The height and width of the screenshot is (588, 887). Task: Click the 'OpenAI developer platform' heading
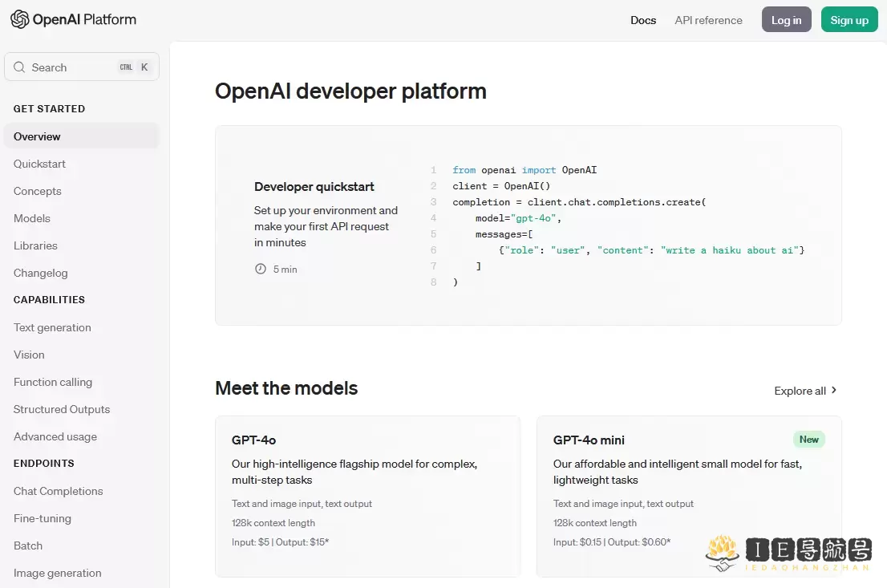tap(350, 91)
